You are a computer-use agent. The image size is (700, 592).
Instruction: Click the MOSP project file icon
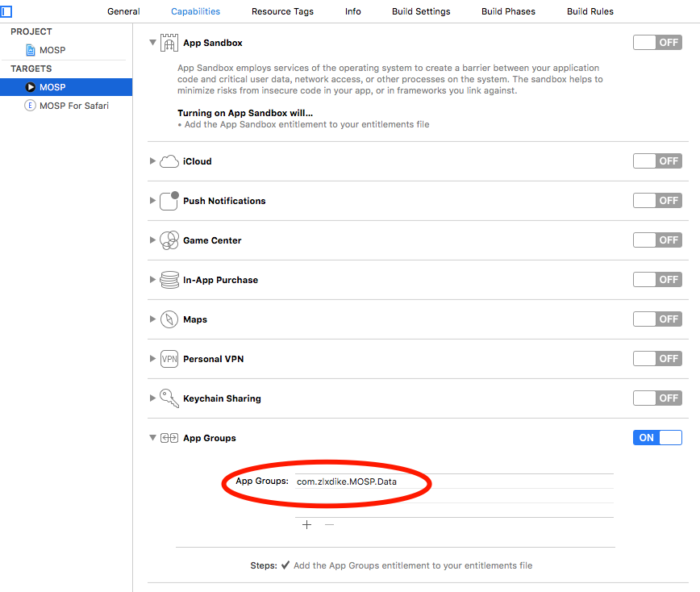coord(31,50)
